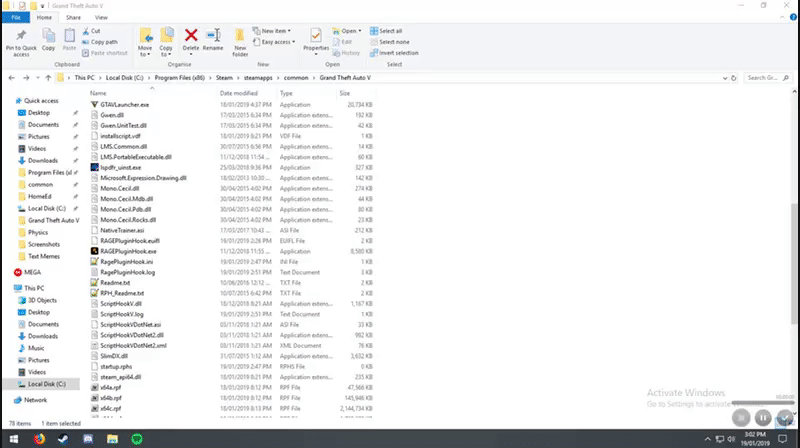The image size is (800, 448).
Task: Click Copy path in ribbon
Action: [99, 42]
